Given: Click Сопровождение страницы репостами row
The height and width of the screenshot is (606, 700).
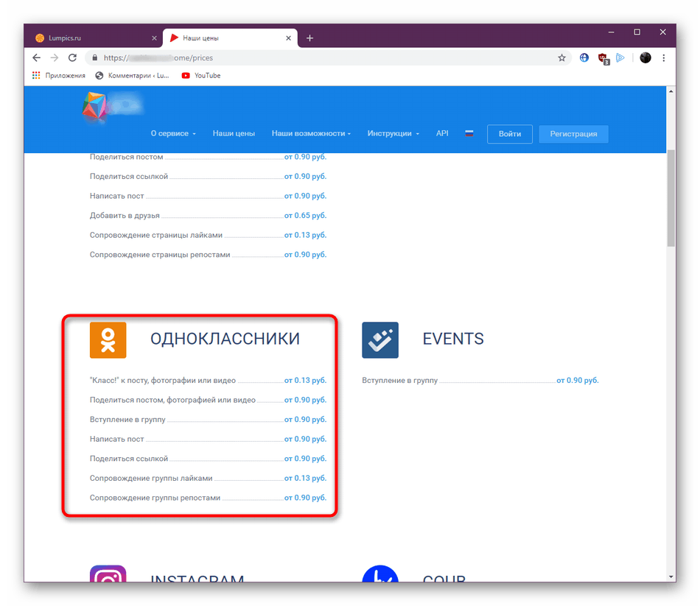Looking at the screenshot, I should [x=208, y=255].
